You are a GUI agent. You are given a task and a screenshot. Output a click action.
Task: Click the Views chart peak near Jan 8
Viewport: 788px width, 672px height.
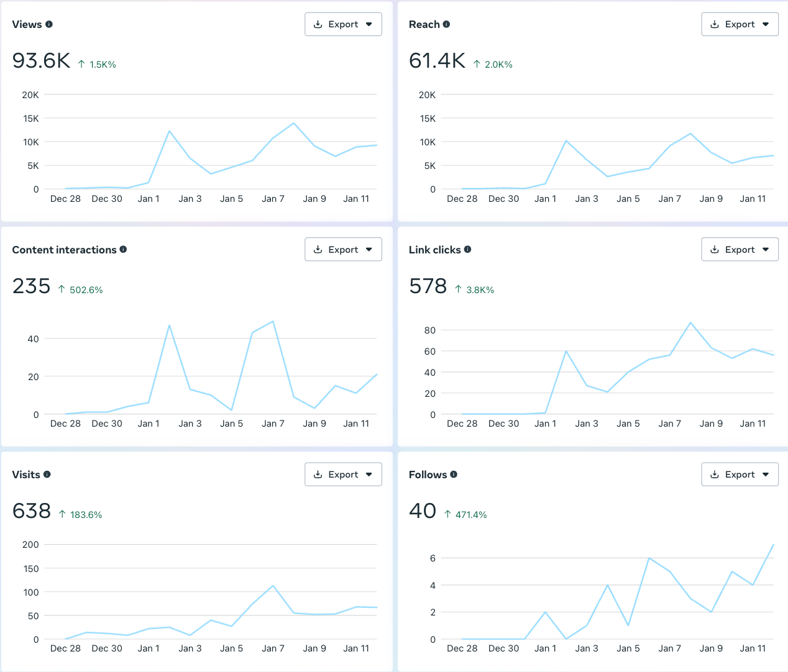[294, 123]
